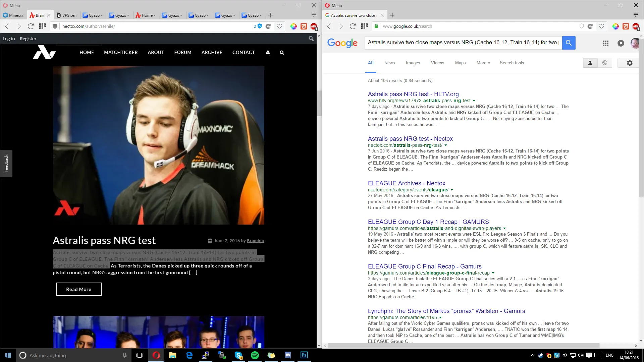Open author link Brandon
The height and width of the screenshot is (362, 644).
(x=255, y=241)
